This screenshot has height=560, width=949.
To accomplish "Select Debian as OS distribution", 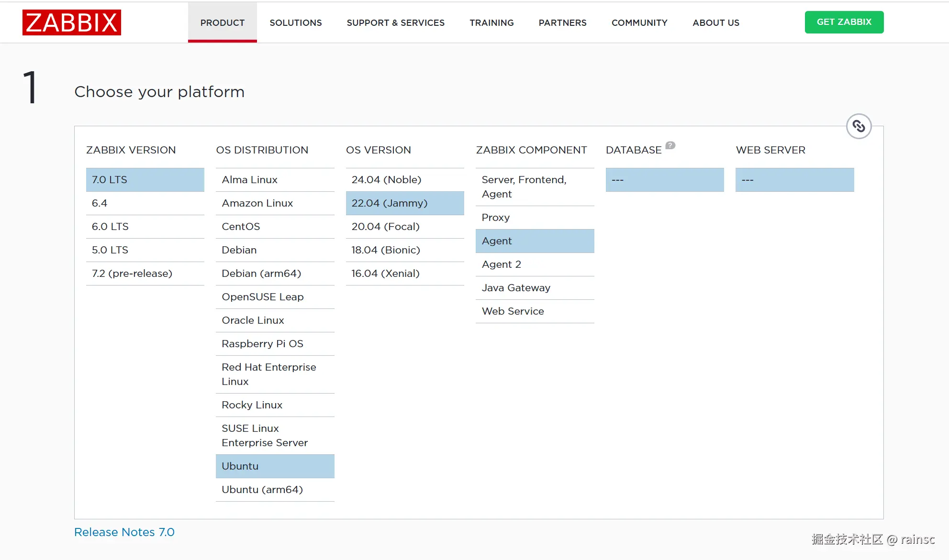I will 275,250.
